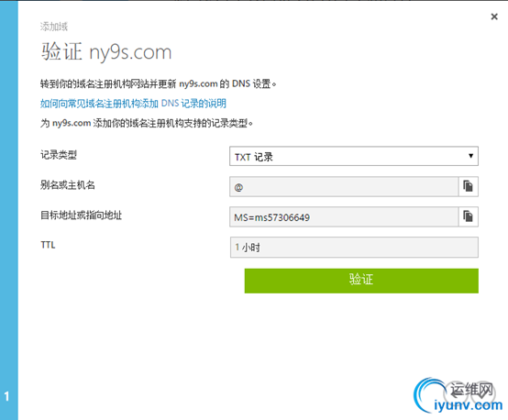This screenshot has width=508, height=420.
Task: Click the TTL 1 小时 field
Action: pos(354,248)
